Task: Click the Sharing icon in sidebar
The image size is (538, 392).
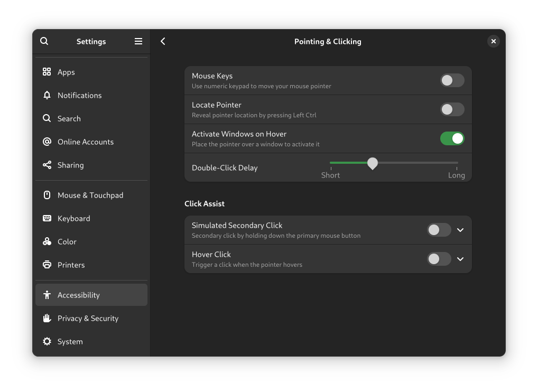Action: click(x=47, y=165)
